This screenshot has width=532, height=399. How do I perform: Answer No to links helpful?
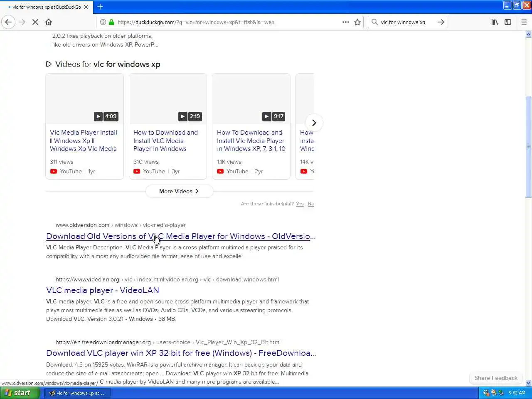[x=311, y=204]
